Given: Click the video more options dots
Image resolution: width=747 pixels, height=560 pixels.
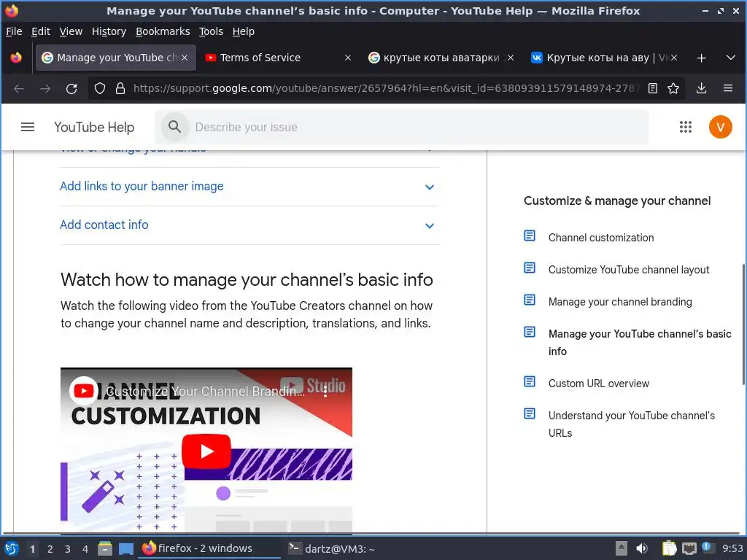Looking at the screenshot, I should [325, 392].
